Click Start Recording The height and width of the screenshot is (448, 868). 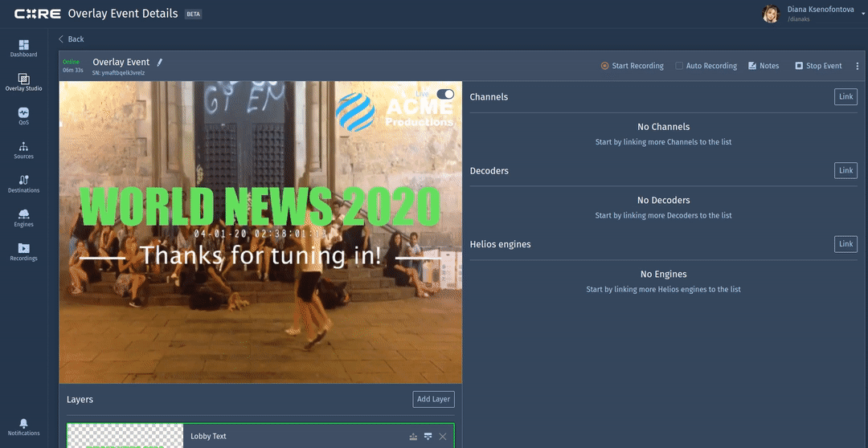click(633, 66)
